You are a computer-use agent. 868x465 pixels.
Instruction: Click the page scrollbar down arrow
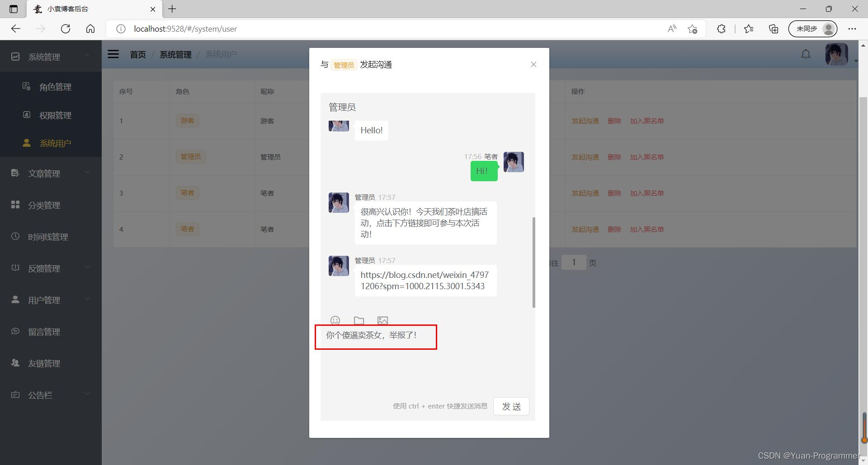click(x=863, y=460)
